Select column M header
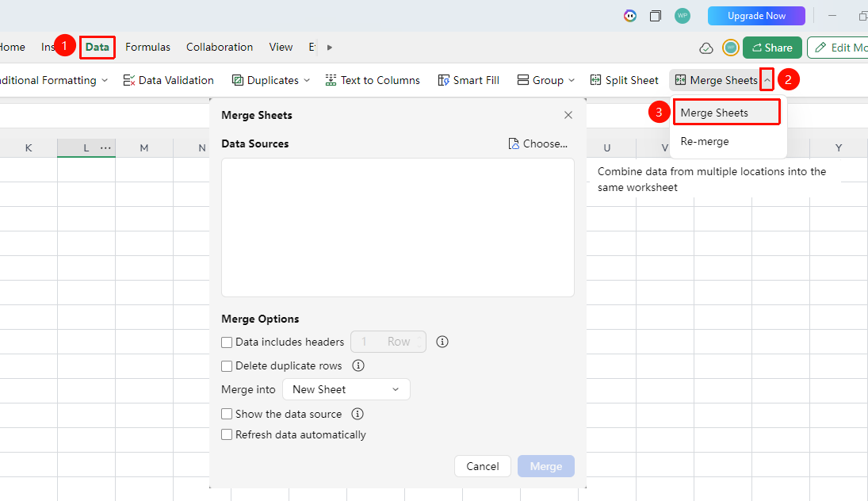The width and height of the screenshot is (868, 501). 144,147
